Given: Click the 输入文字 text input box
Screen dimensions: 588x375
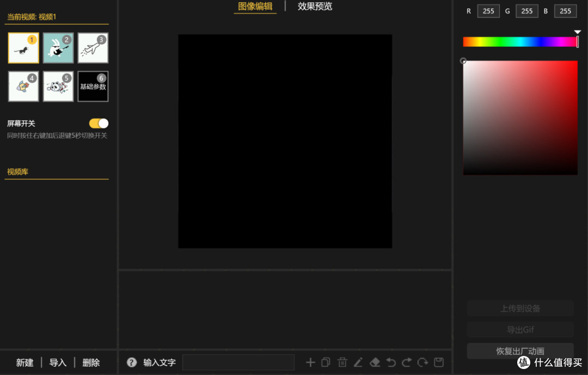Looking at the screenshot, I should 238,362.
